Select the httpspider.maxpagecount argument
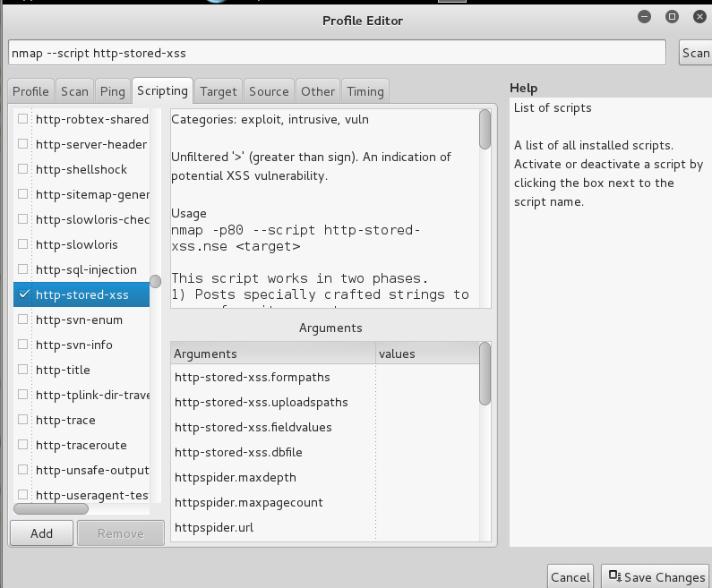The height and width of the screenshot is (588, 712). point(325,502)
